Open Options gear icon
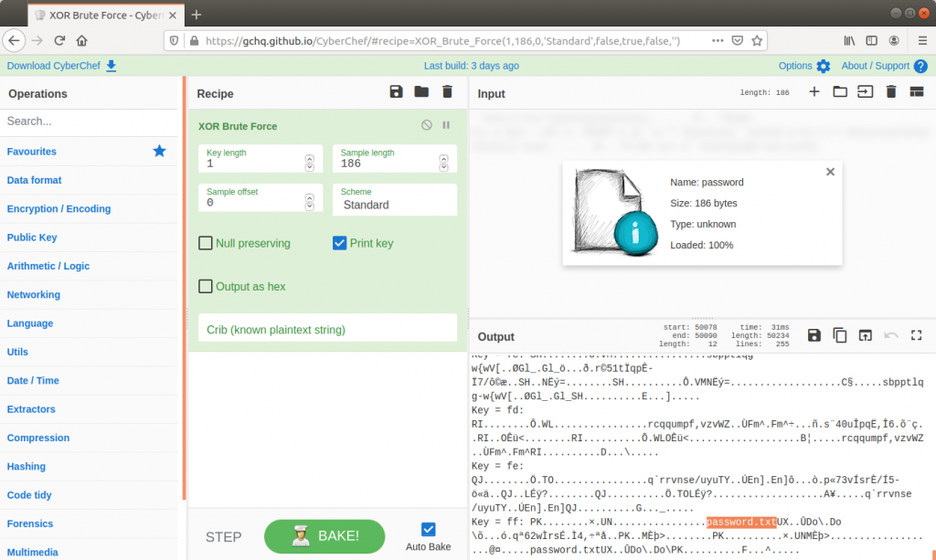936x560 pixels. click(824, 66)
